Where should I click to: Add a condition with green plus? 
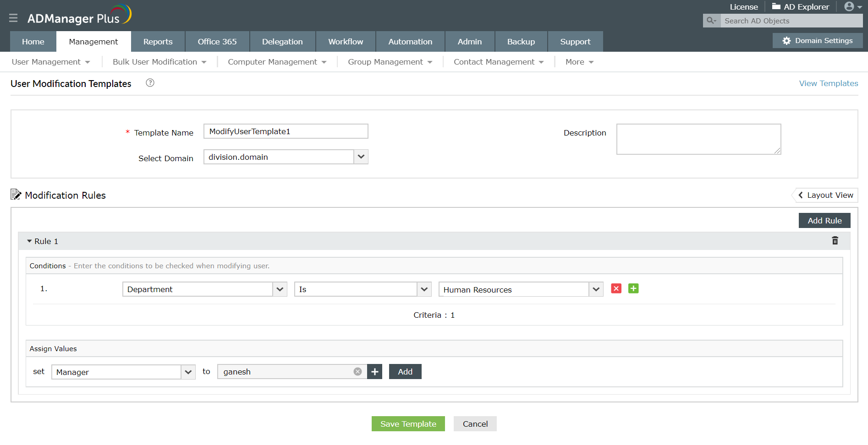[633, 288]
